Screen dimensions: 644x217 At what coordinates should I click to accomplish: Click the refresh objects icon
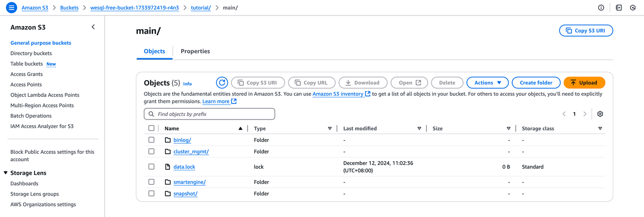[x=222, y=83]
